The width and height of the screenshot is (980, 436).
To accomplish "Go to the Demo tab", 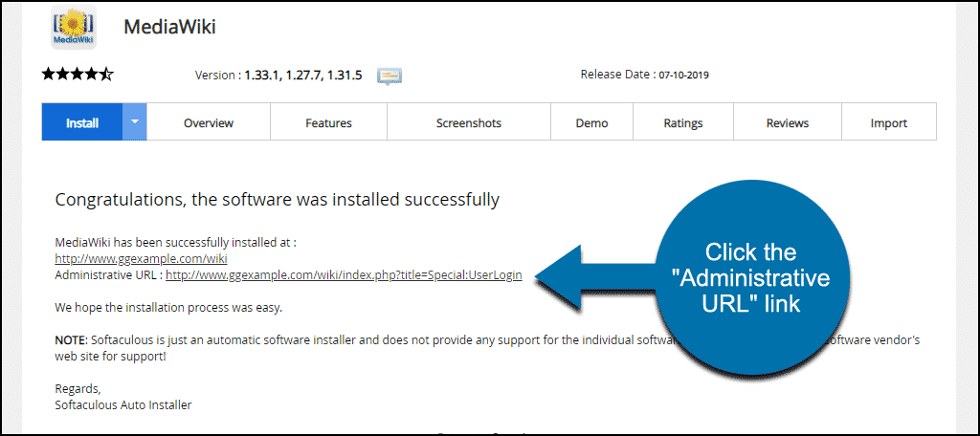I will point(591,121).
